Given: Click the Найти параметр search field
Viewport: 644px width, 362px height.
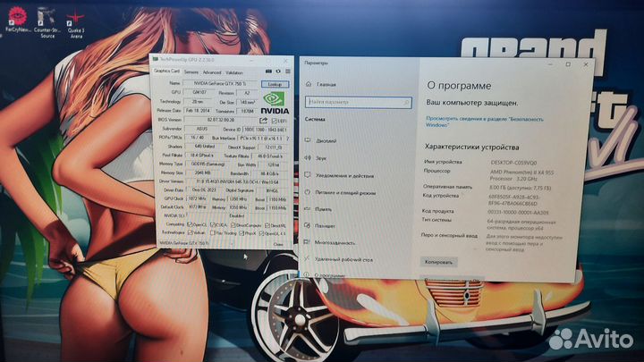Looking at the screenshot, I should click(x=358, y=102).
